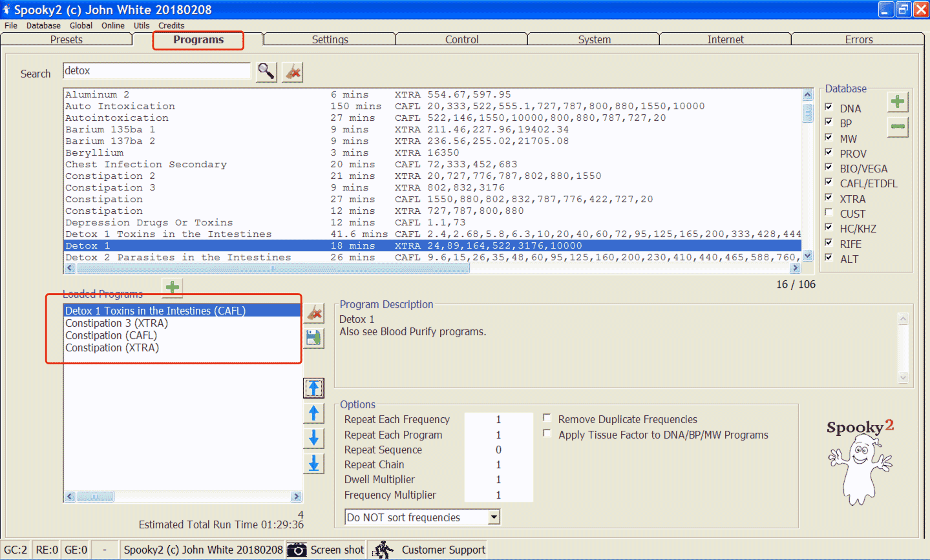
Task: Open Customer Support via its icon
Action: click(383, 550)
